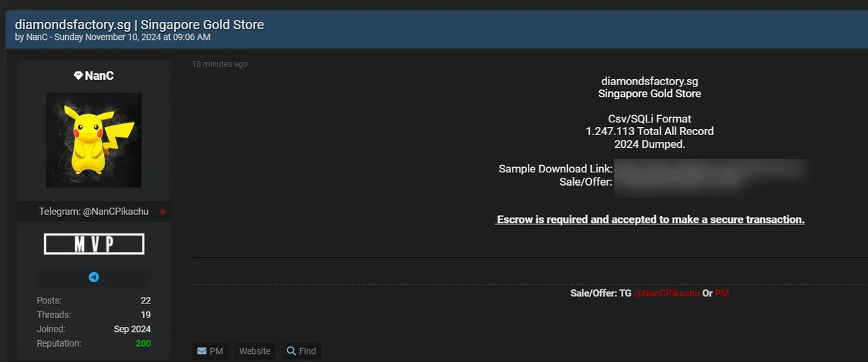
Task: Open the Website button below the post
Action: coord(255,351)
